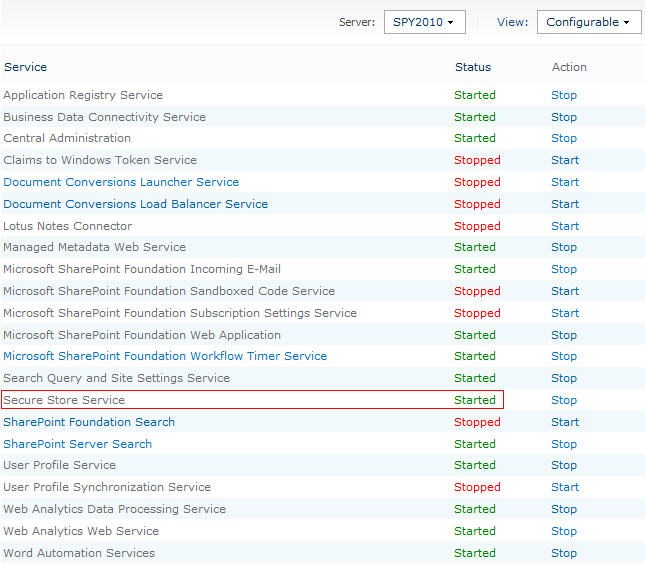Stop the Word Automation Services
Screen dimensions: 645x565
point(564,553)
